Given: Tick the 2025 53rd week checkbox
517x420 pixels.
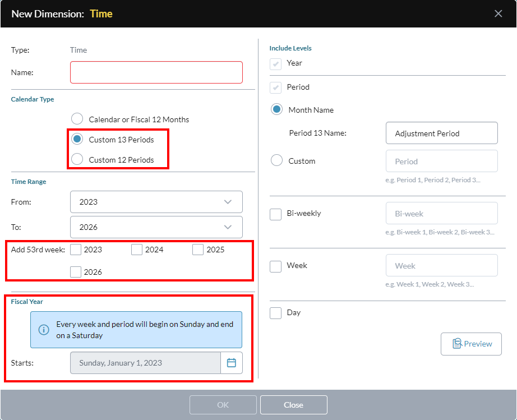Looking at the screenshot, I should tap(198, 250).
